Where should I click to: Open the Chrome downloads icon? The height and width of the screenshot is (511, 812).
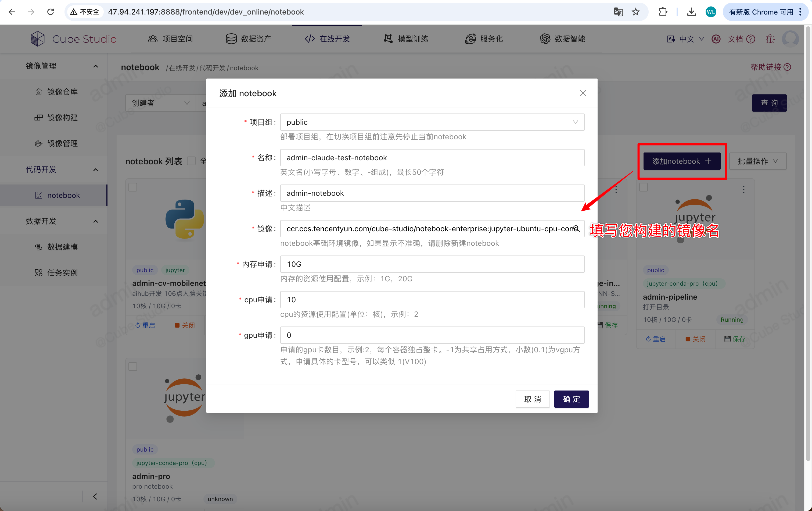click(691, 12)
